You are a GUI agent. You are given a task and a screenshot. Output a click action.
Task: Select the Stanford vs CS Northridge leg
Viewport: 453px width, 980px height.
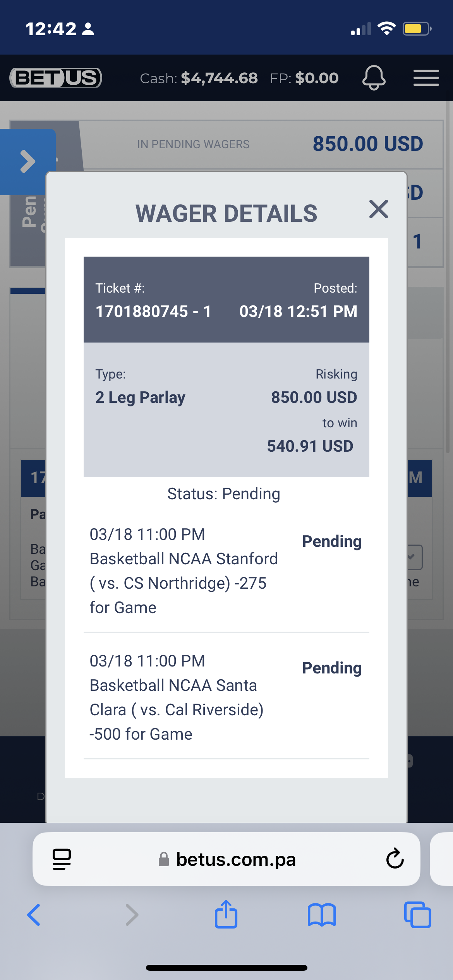pos(226,571)
